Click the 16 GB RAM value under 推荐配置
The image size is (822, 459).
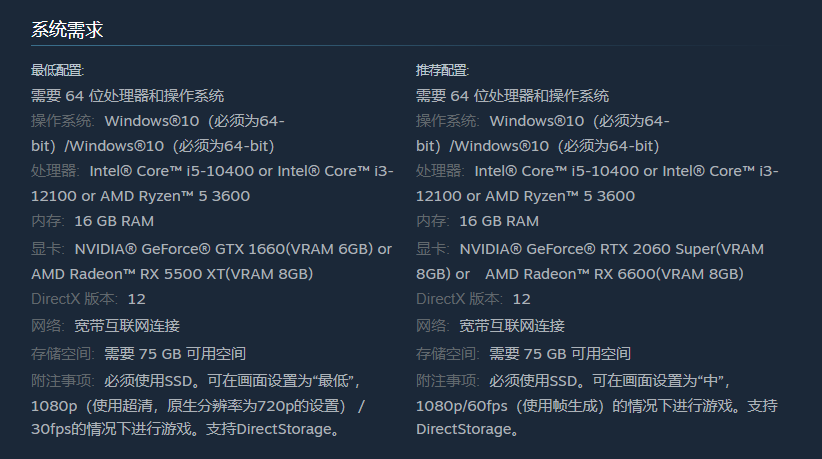499,221
